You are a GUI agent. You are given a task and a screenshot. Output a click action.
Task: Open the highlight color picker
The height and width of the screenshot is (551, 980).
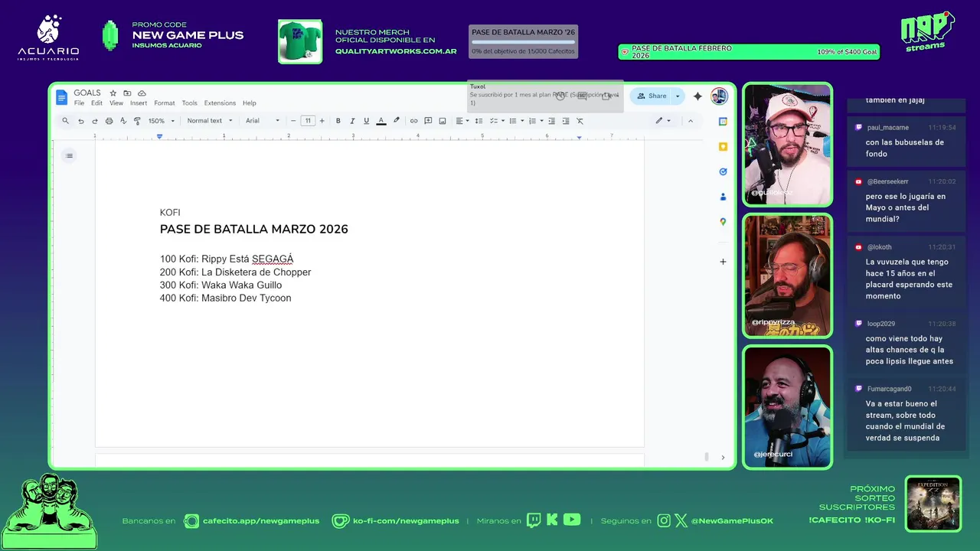coord(396,121)
